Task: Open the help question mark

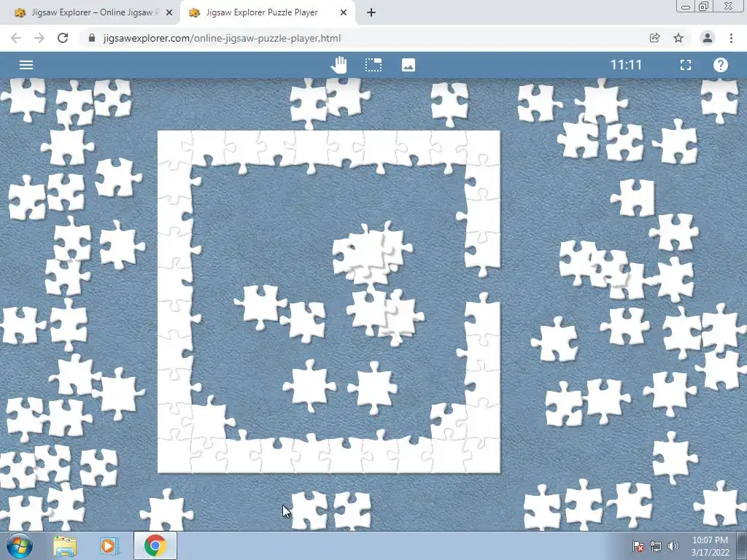Action: [x=720, y=65]
